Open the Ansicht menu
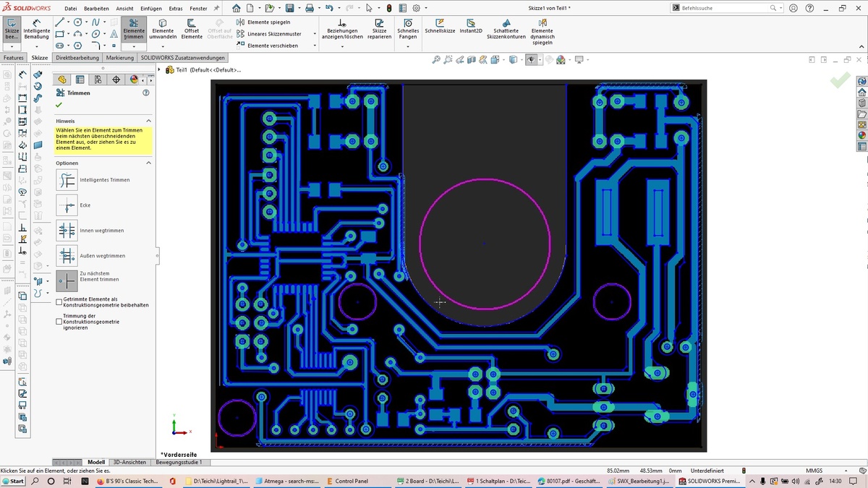Screen dimensions: 868x488 [124, 9]
